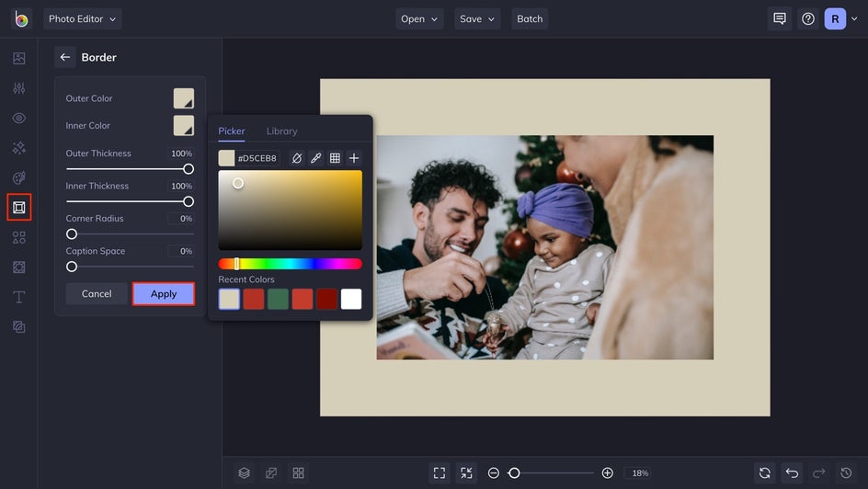Open the color grid palette icon

click(335, 158)
